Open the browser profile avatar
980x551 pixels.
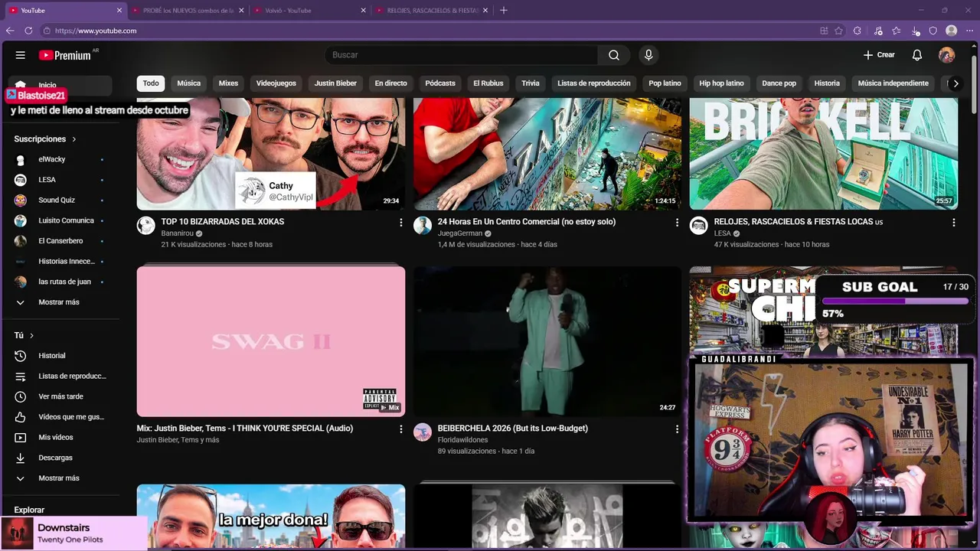(952, 31)
